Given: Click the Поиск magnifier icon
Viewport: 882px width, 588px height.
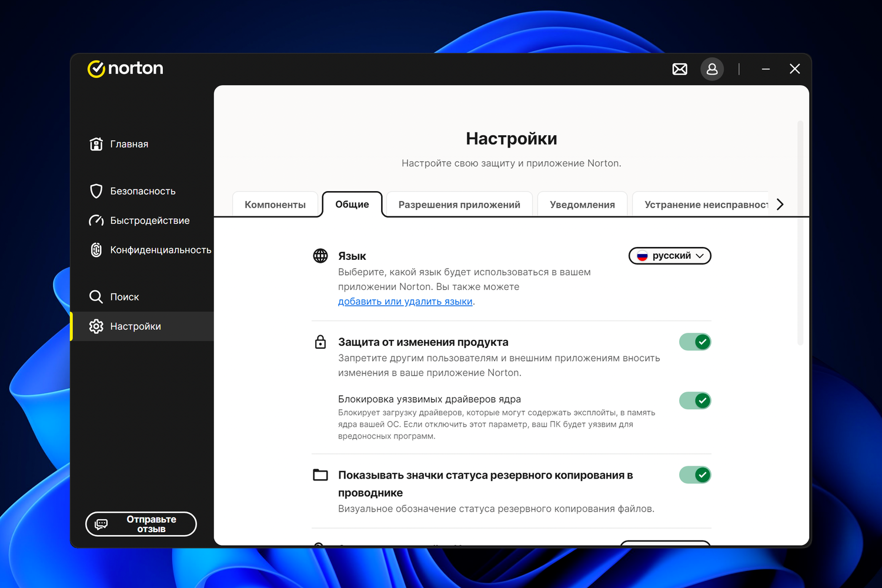Looking at the screenshot, I should click(x=96, y=297).
